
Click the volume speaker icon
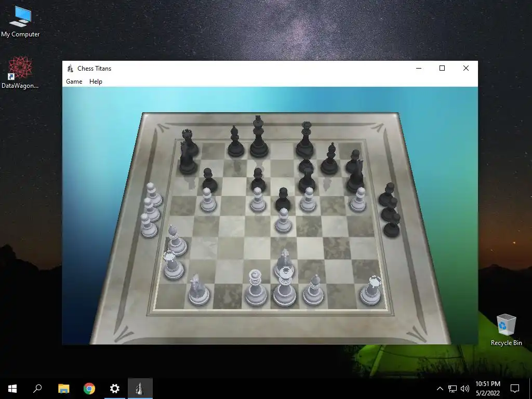(465, 389)
